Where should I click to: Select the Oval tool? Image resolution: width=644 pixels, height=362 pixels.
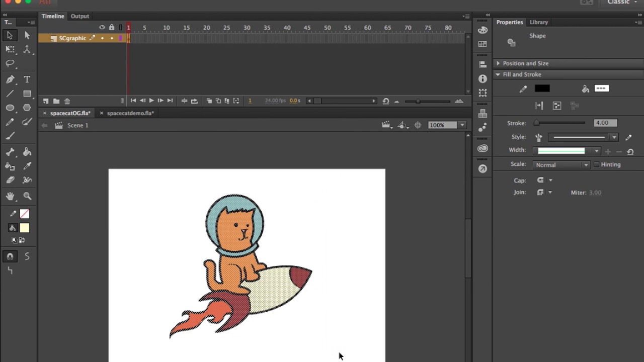pyautogui.click(x=10, y=108)
